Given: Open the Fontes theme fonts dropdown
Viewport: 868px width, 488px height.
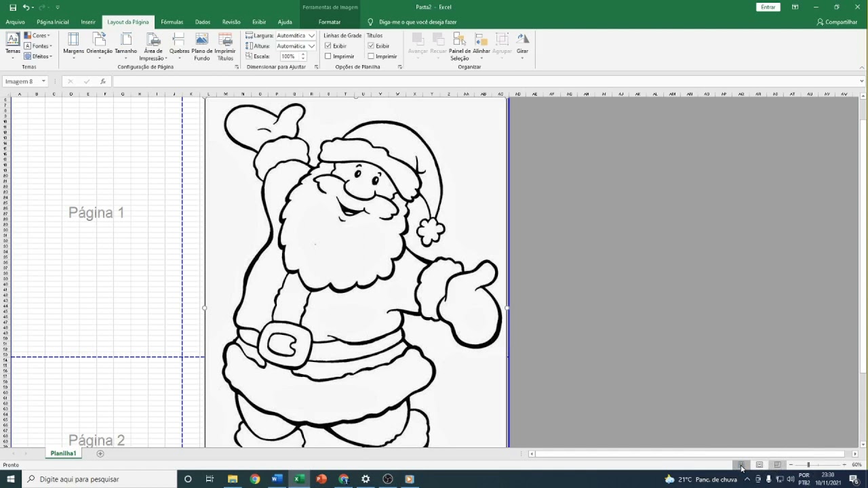Looking at the screenshot, I should [38, 46].
